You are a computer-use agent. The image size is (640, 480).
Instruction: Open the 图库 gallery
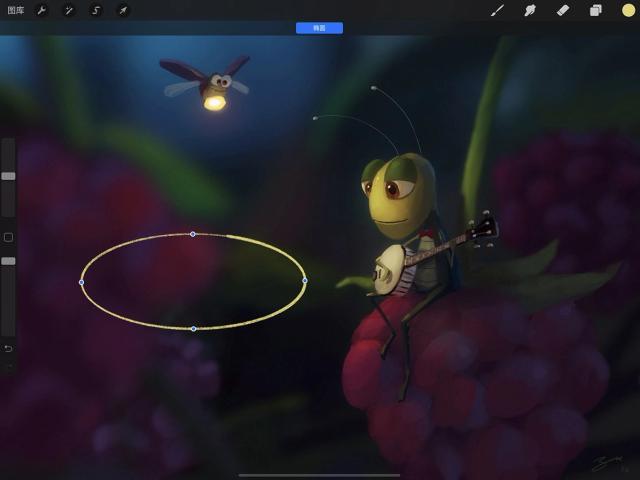point(16,11)
